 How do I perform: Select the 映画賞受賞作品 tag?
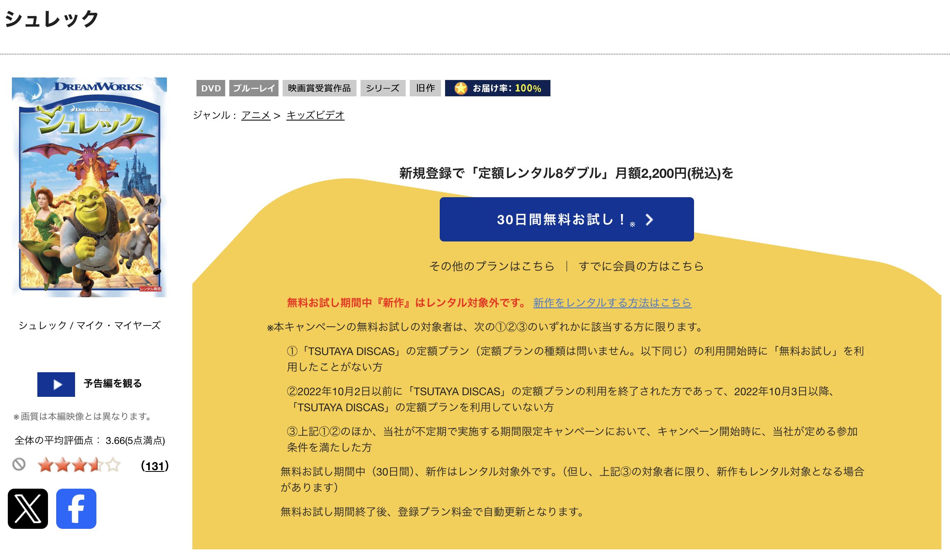tap(319, 88)
